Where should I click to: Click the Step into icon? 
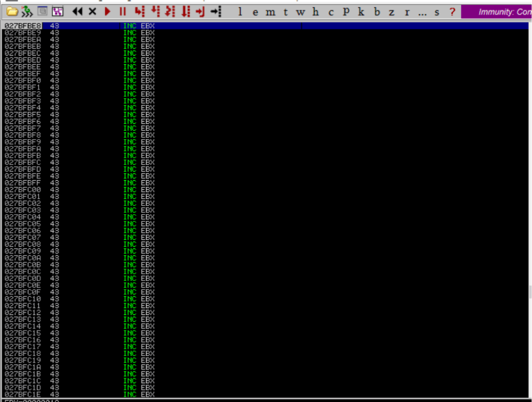(x=140, y=12)
